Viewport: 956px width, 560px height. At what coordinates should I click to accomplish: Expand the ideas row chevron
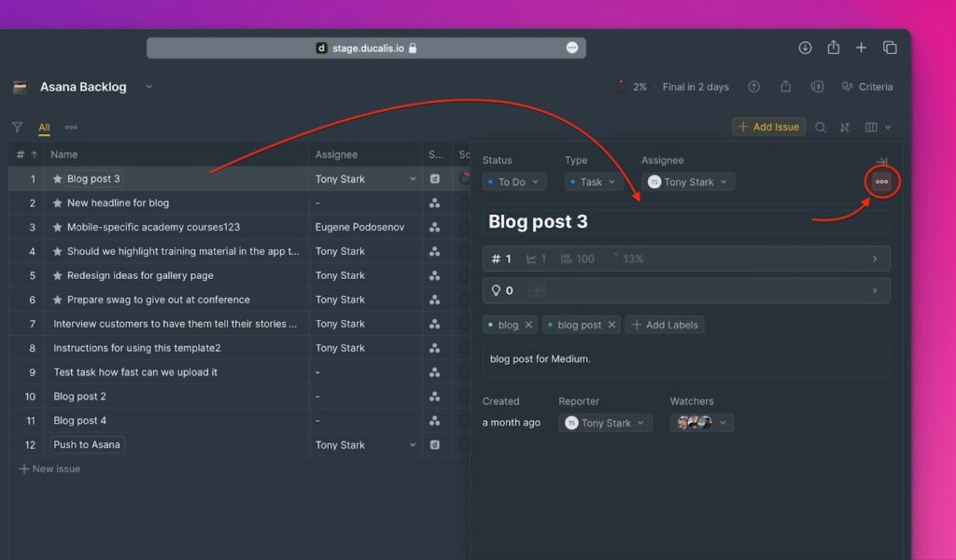[x=875, y=290]
